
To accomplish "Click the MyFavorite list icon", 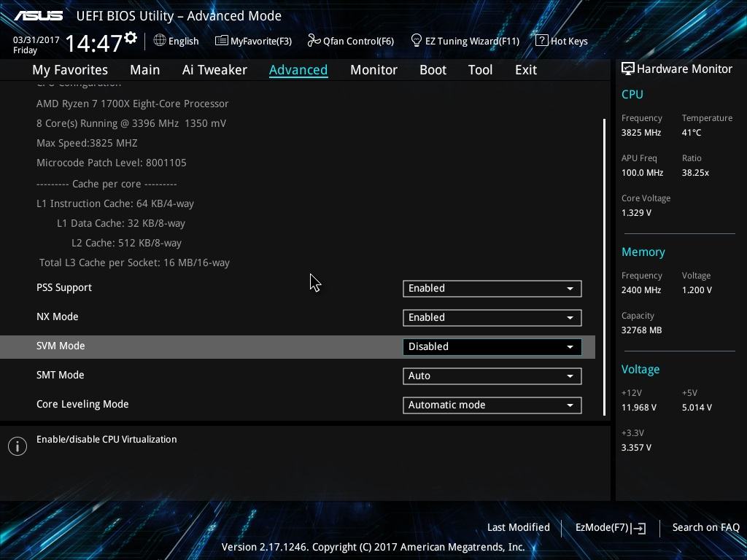I will click(222, 41).
